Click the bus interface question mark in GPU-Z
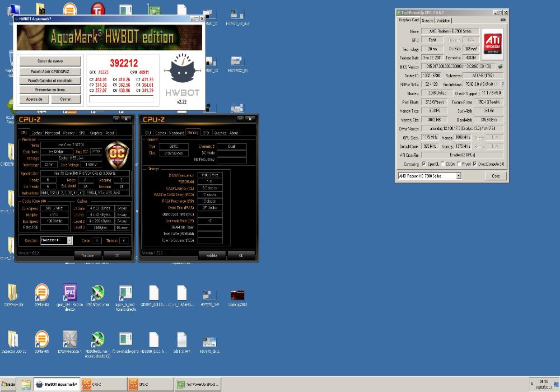Screen dimensions: 560x392 click(502, 84)
